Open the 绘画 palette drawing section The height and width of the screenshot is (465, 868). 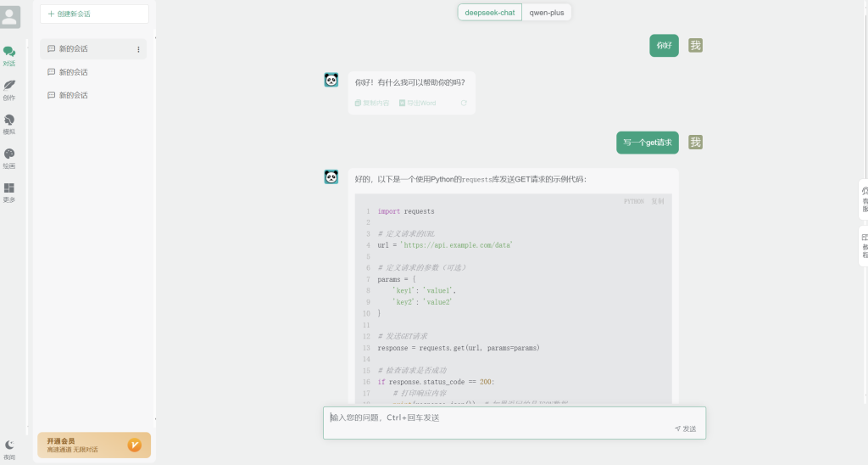coord(9,158)
